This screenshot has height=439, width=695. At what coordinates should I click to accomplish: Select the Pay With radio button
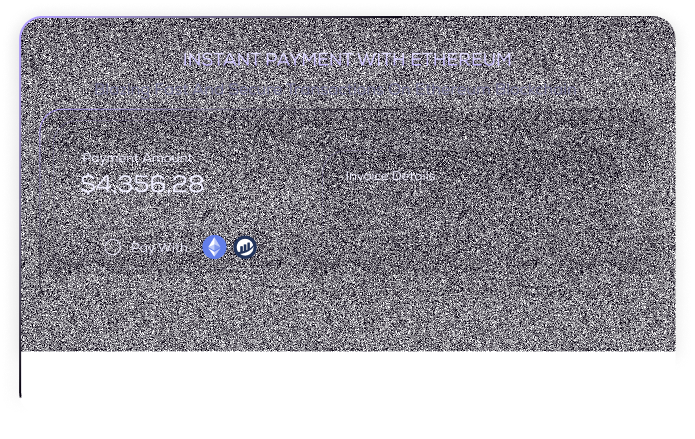(x=112, y=247)
